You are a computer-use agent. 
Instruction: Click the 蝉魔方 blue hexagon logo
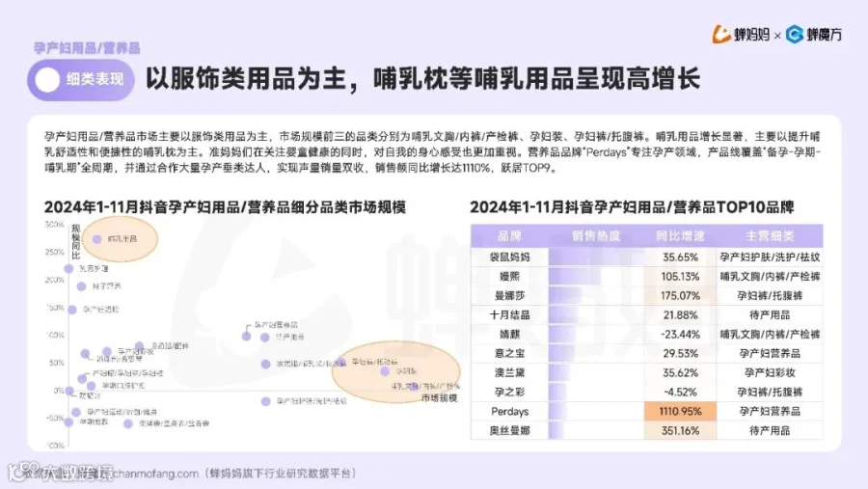795,35
